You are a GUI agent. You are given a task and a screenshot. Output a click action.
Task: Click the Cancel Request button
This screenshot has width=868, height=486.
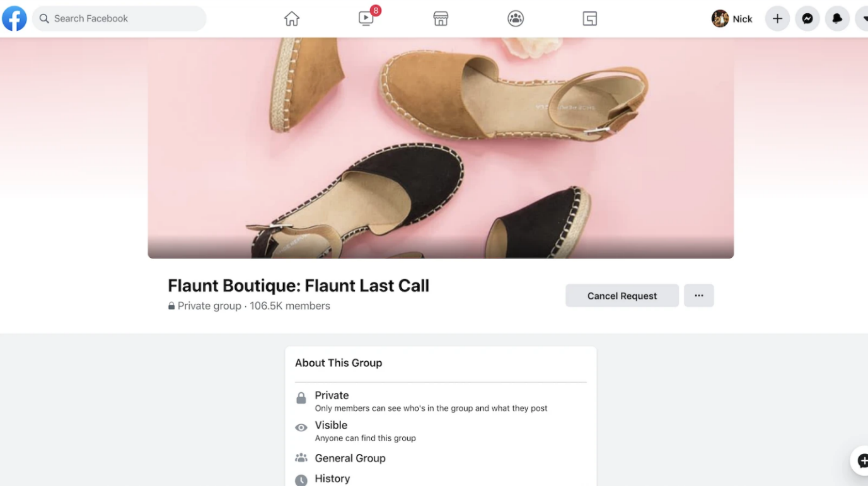pyautogui.click(x=622, y=296)
